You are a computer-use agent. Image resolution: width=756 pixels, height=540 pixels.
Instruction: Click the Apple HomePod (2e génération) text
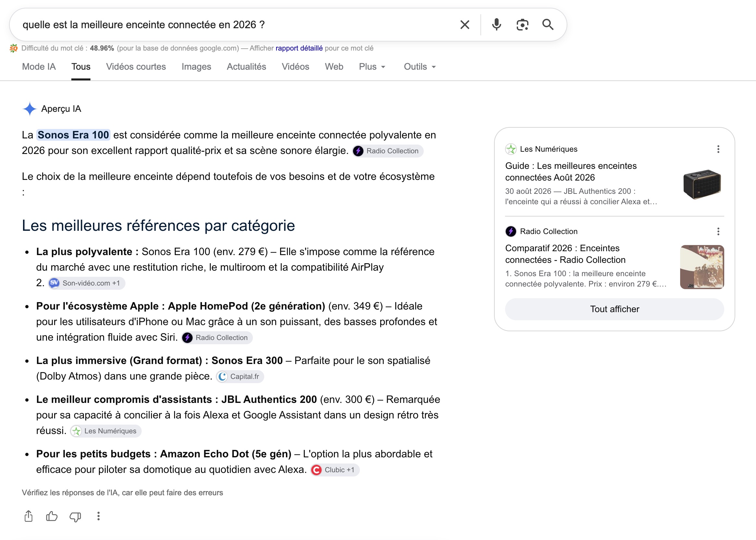246,306
